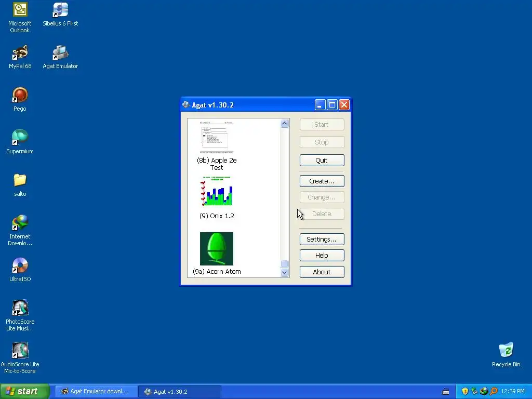
Task: Click the "(9) Onix 1.2" label
Action: click(217, 216)
